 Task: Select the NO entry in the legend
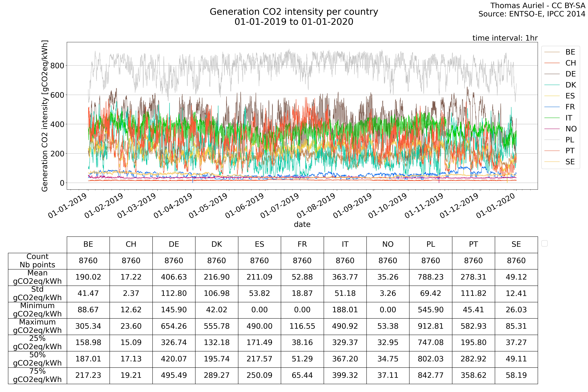(571, 129)
